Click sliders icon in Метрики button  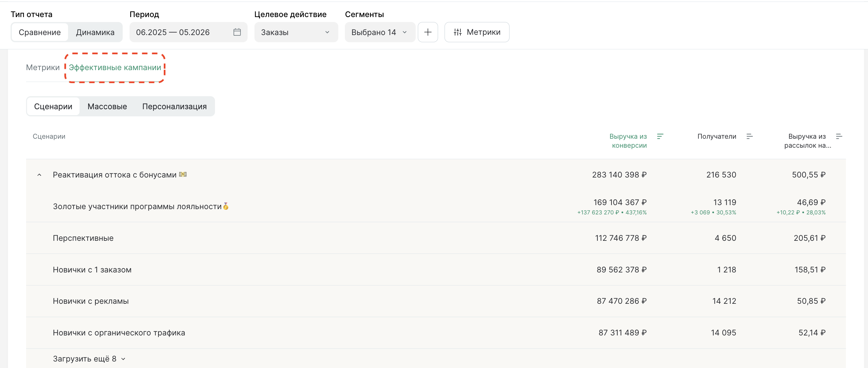click(457, 32)
